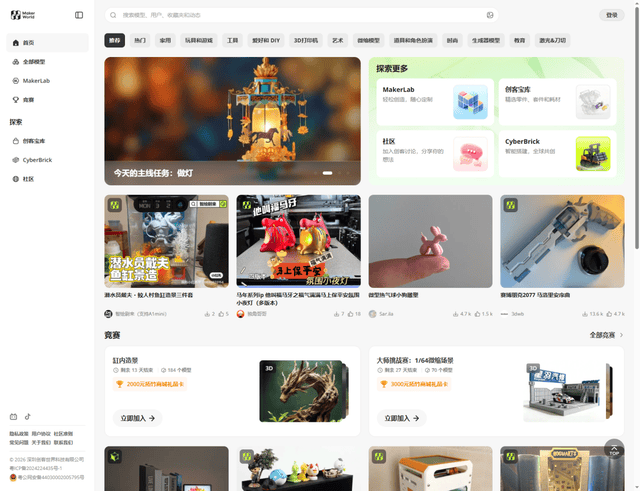Open the pink balloon dog model thumbnail
Screen dimensions: 640x491
click(430, 241)
